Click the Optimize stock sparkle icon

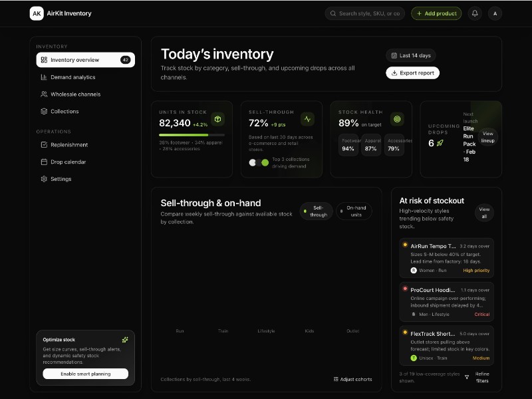tap(125, 340)
